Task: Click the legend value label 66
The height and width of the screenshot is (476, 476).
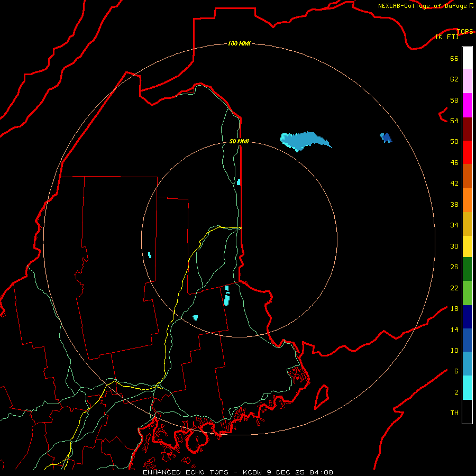Action: click(x=454, y=58)
